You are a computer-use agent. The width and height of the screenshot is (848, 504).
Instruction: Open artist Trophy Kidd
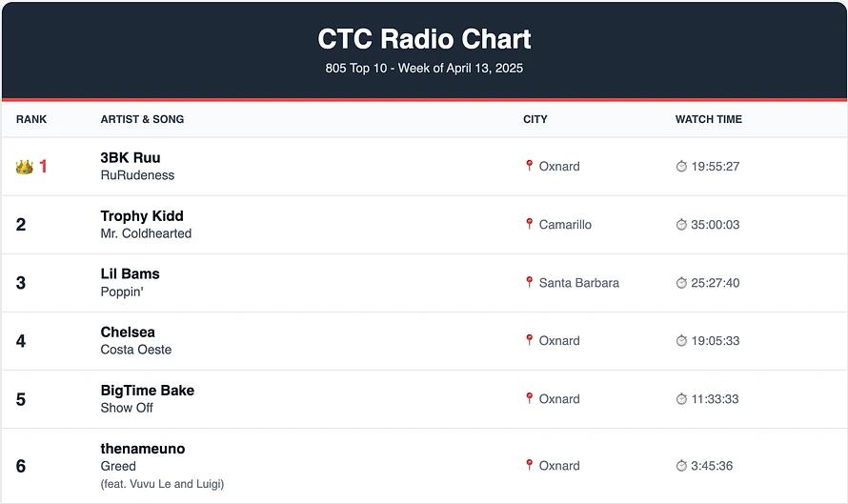(142, 215)
